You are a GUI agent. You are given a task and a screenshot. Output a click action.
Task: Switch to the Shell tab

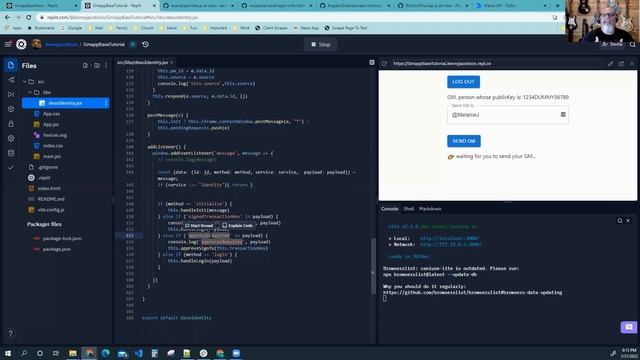coord(409,209)
